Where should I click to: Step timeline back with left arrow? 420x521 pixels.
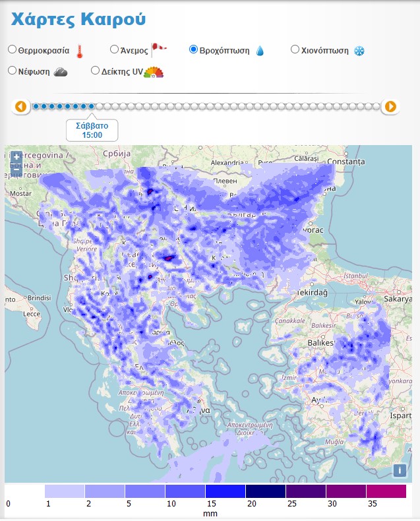pyautogui.click(x=20, y=106)
